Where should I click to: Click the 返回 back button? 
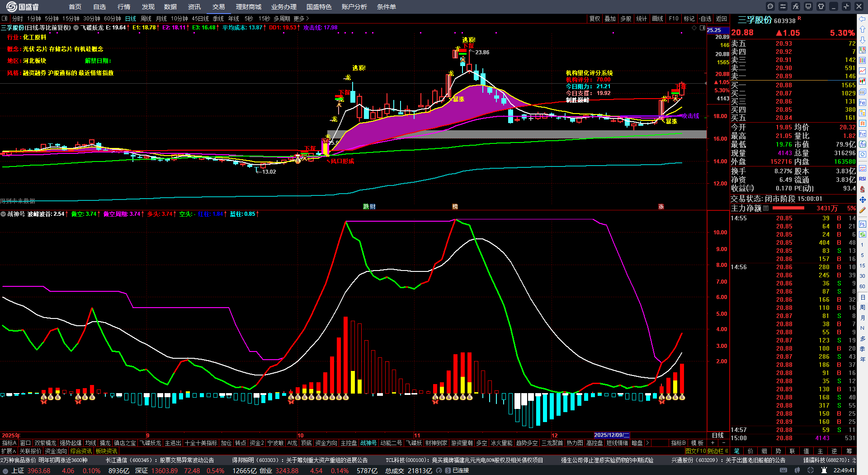(x=722, y=19)
